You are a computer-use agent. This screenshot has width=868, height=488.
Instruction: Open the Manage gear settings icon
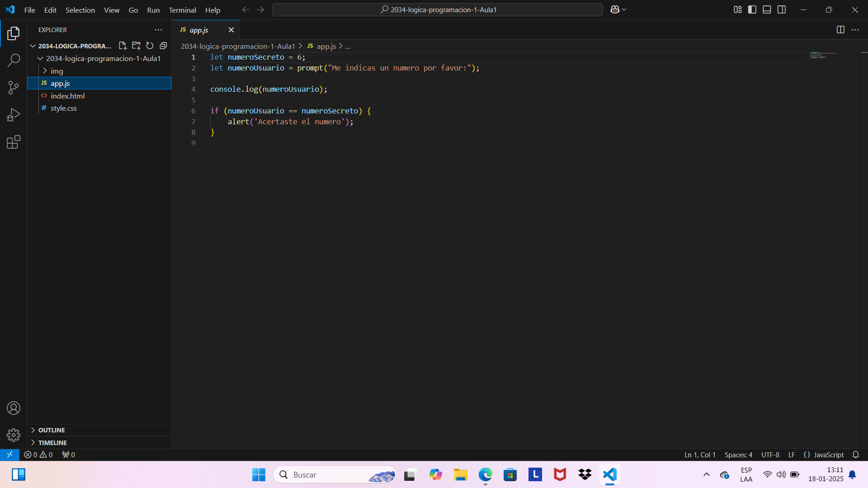click(14, 435)
